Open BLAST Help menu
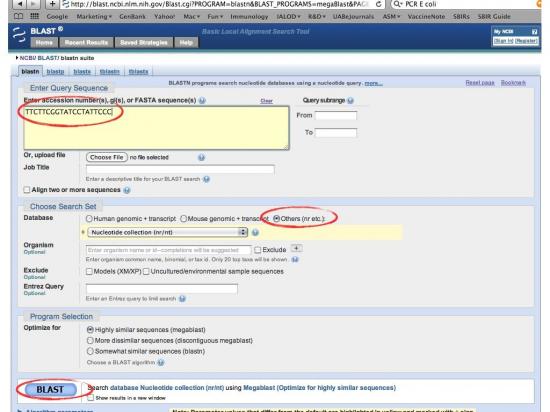This screenshot has height=412, width=550. pos(186,42)
